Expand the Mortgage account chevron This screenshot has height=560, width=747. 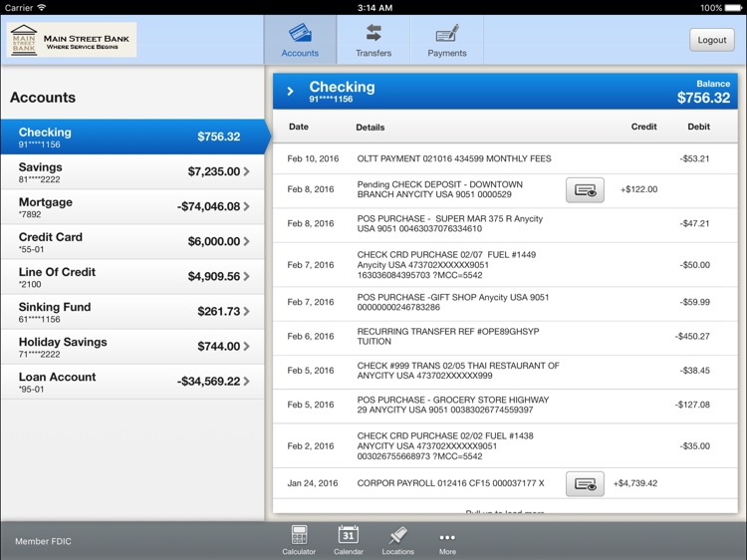[x=247, y=206]
